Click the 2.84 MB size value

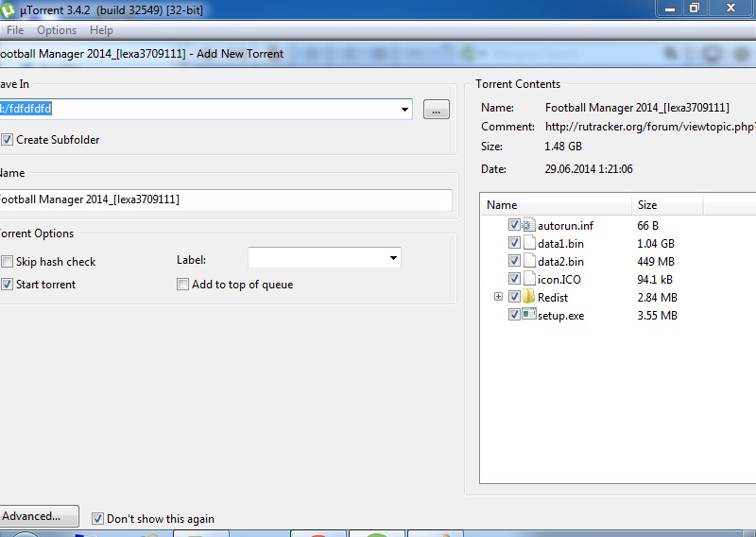[657, 297]
